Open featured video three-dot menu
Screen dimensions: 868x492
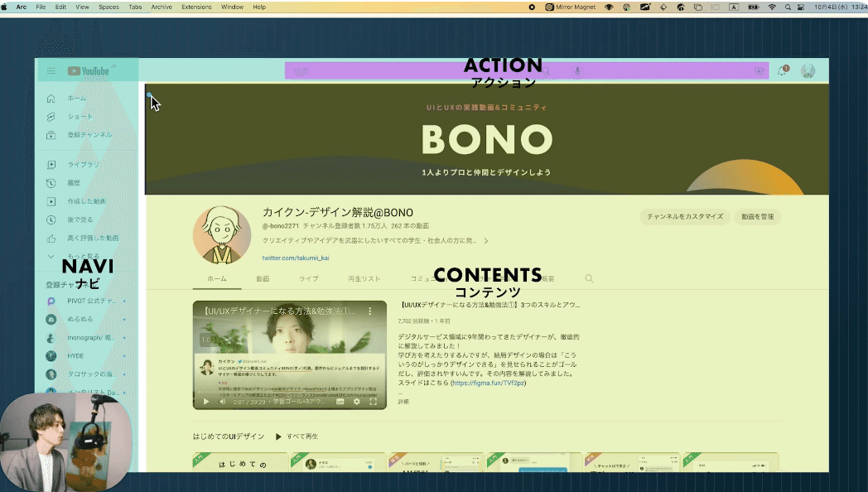(370, 311)
